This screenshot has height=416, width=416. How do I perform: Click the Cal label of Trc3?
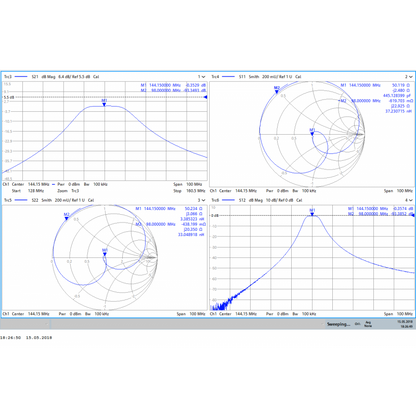pyautogui.click(x=96, y=77)
